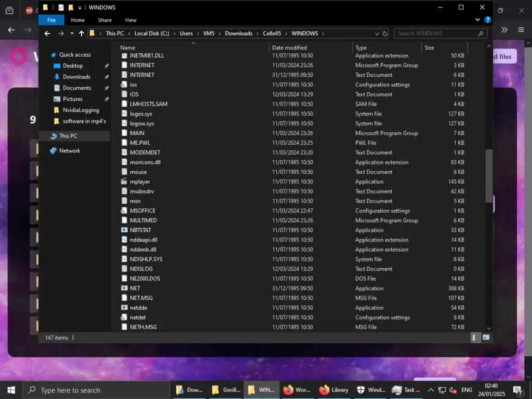Open the Share ribbon tab
The width and height of the screenshot is (532, 399).
pos(105,20)
